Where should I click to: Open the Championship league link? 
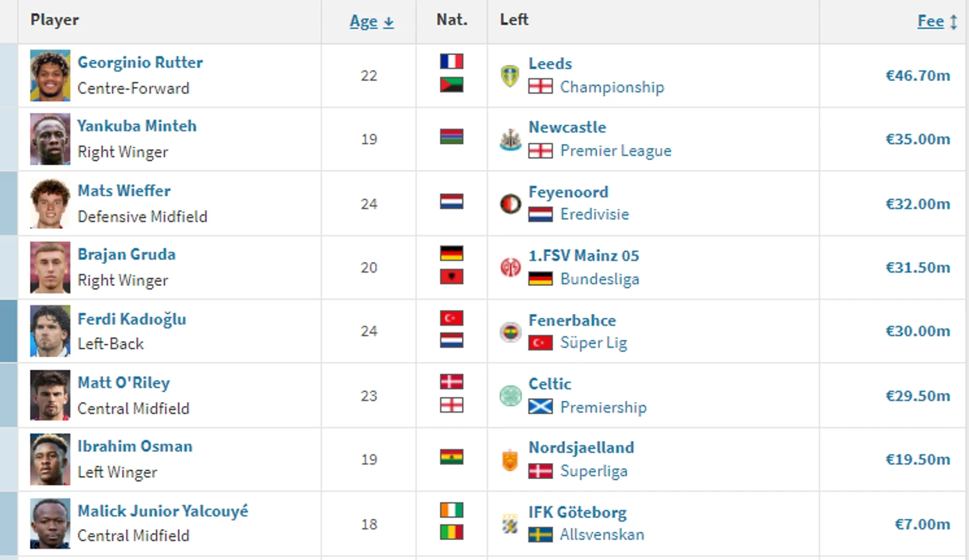click(611, 87)
